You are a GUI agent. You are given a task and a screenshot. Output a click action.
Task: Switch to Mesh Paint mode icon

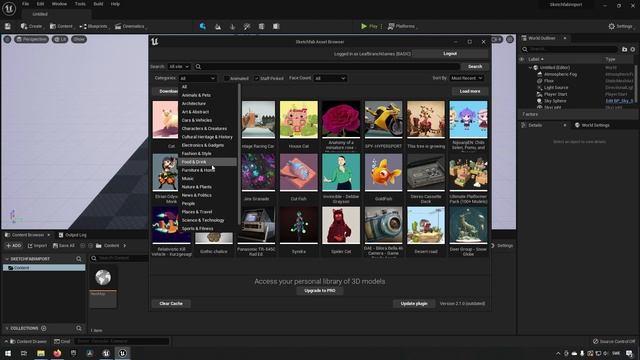[x=247, y=26]
